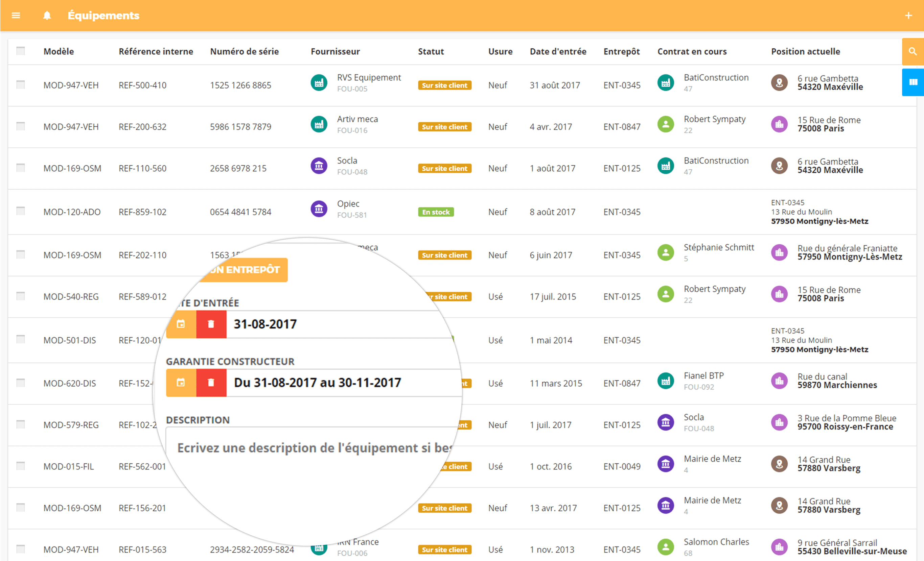This screenshot has height=561, width=924.
Task: Click the model MOD-015-FIL
Action: (69, 467)
